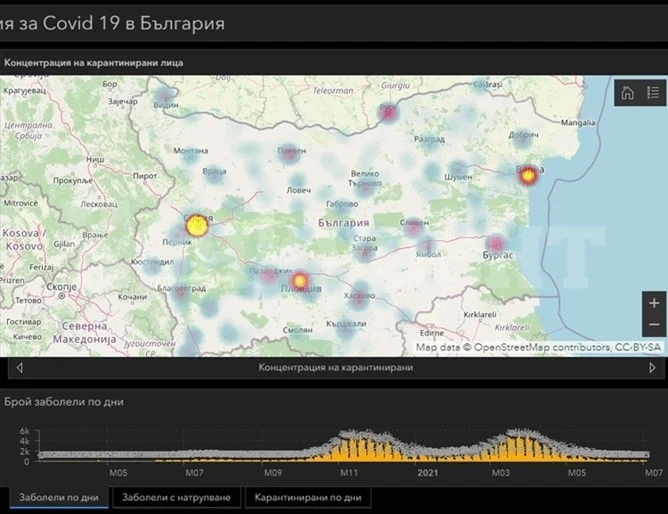Select the Sofia yellow hotspot on map
Image resolution: width=668 pixels, height=514 pixels.
pos(197,225)
